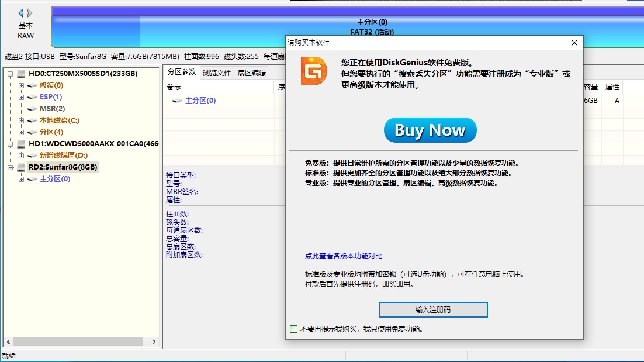Select RD2:Sunfar8G(8GB) in the tree
The image size is (644, 362).
point(63,167)
